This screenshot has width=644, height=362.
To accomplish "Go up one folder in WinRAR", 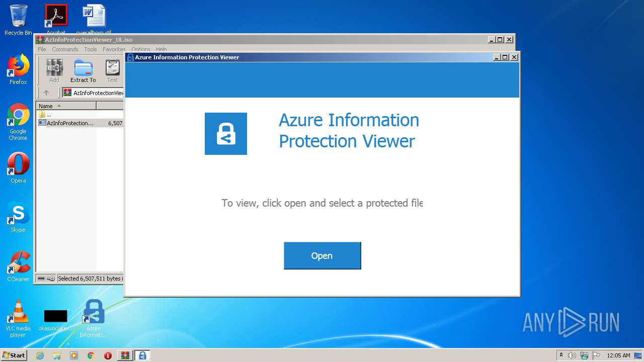I will [x=46, y=93].
